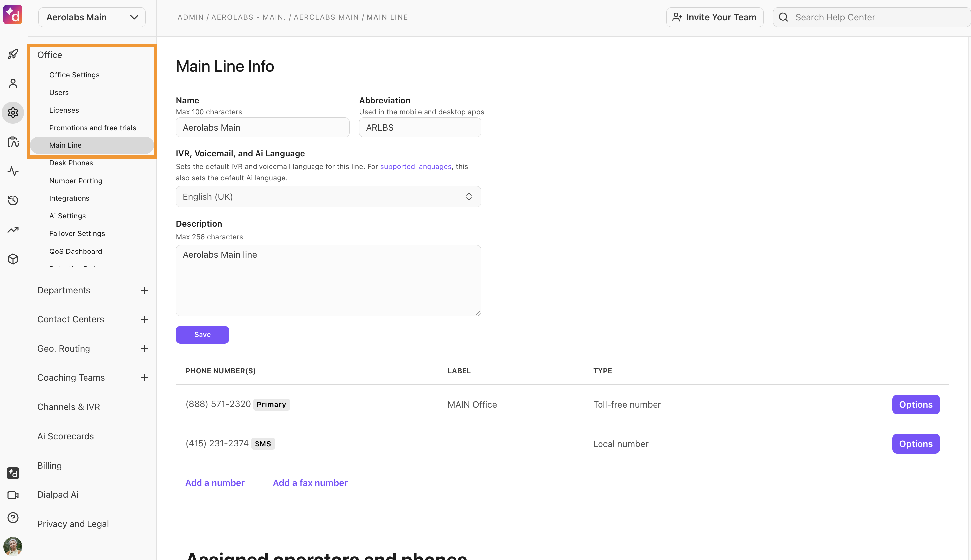Open the history clock icon in sidebar
Image resolution: width=971 pixels, height=560 pixels.
[13, 200]
